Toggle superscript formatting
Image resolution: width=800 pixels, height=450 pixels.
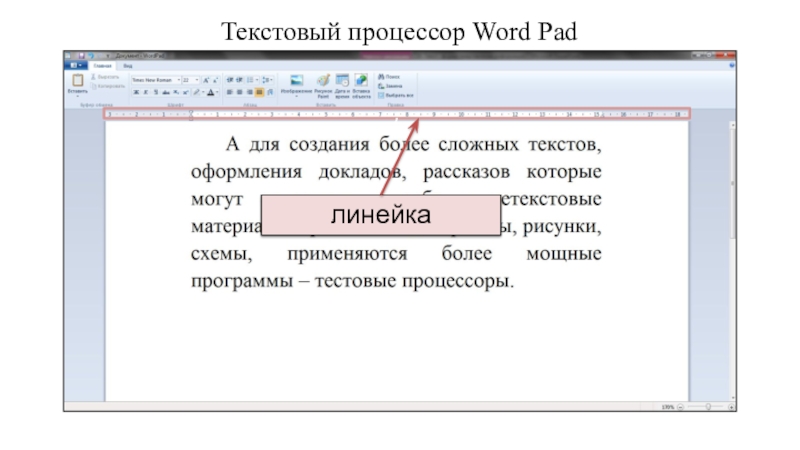click(x=185, y=92)
